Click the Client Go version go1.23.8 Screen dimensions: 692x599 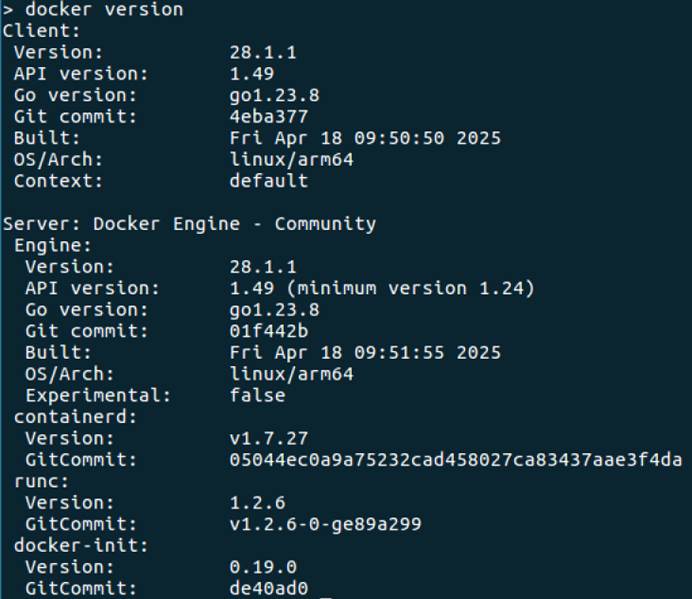coord(275,96)
